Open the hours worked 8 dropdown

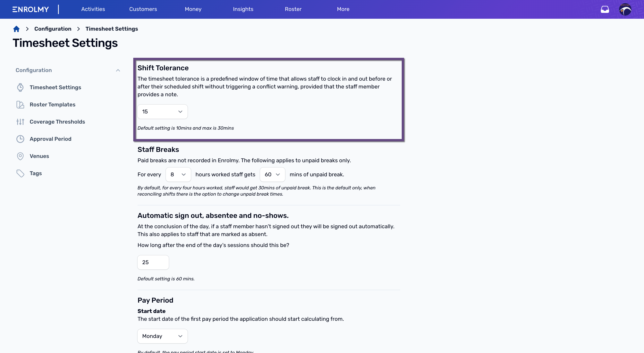coord(178,174)
